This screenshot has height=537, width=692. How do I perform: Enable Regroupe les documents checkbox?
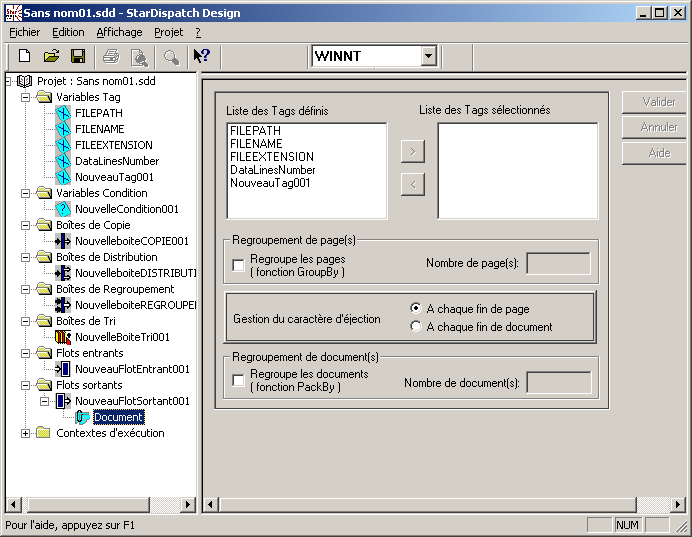(x=238, y=380)
